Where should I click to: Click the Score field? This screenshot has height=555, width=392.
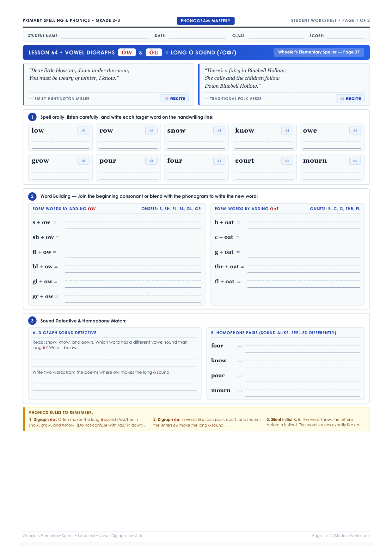pos(346,36)
